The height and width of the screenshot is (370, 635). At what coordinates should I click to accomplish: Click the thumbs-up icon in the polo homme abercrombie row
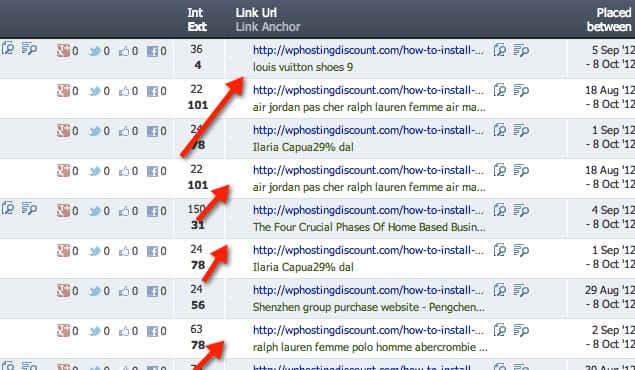point(124,331)
